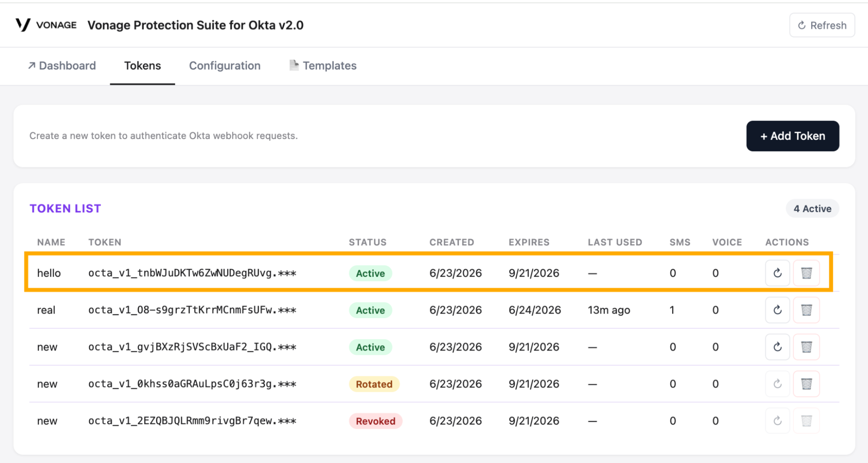Select token octa_v1_tnbWJuDKTw6ZwNUDegRUvg
Viewport: 868px width, 463px height.
pyautogui.click(x=192, y=273)
